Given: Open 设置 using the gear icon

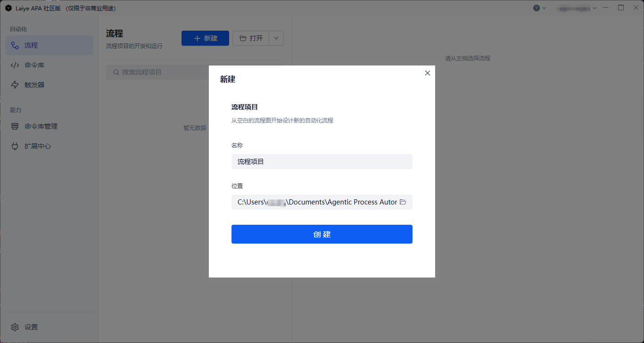Looking at the screenshot, I should [15, 327].
